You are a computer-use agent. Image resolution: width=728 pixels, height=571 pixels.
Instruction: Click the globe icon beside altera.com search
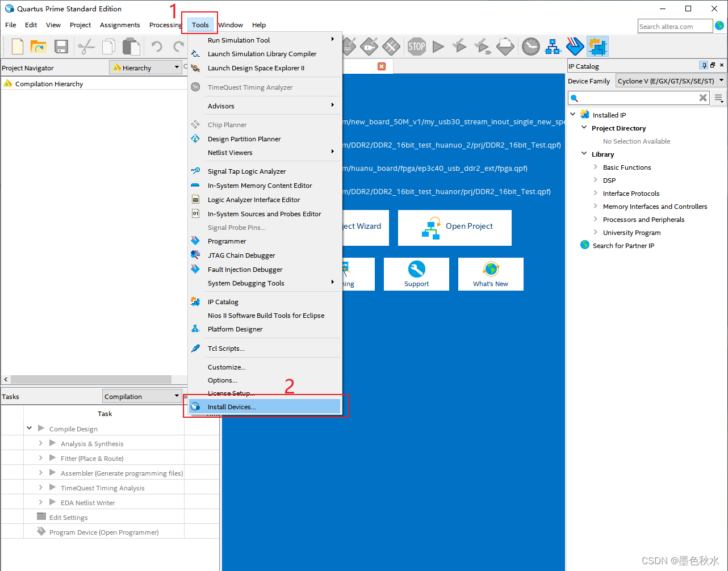click(719, 26)
